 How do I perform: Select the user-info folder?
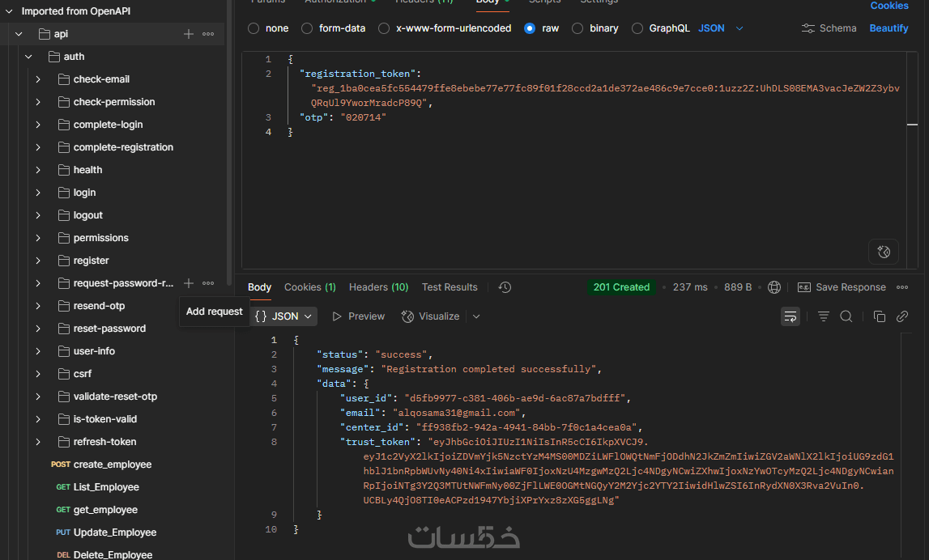click(94, 351)
